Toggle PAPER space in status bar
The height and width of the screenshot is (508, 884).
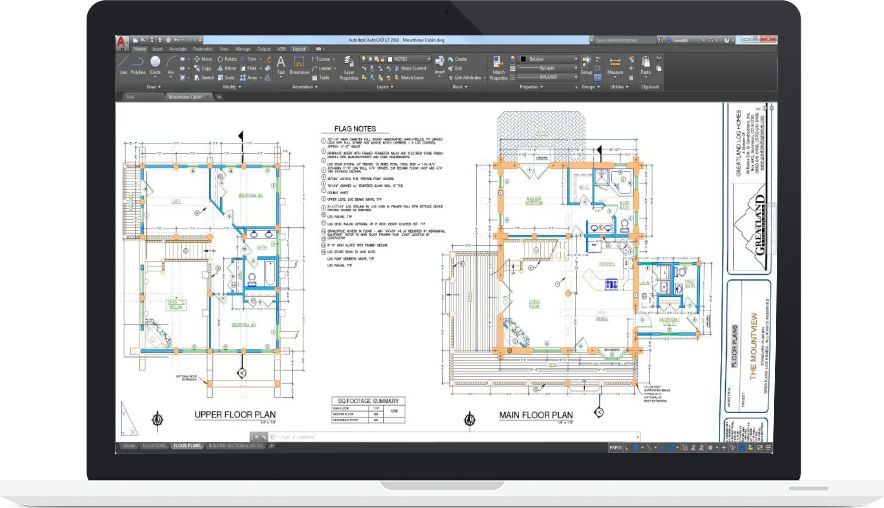[615, 448]
